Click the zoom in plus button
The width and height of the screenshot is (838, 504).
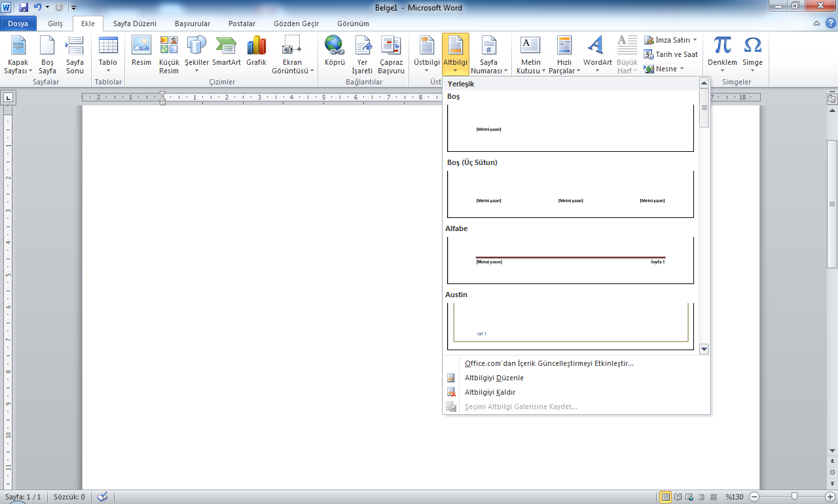830,497
